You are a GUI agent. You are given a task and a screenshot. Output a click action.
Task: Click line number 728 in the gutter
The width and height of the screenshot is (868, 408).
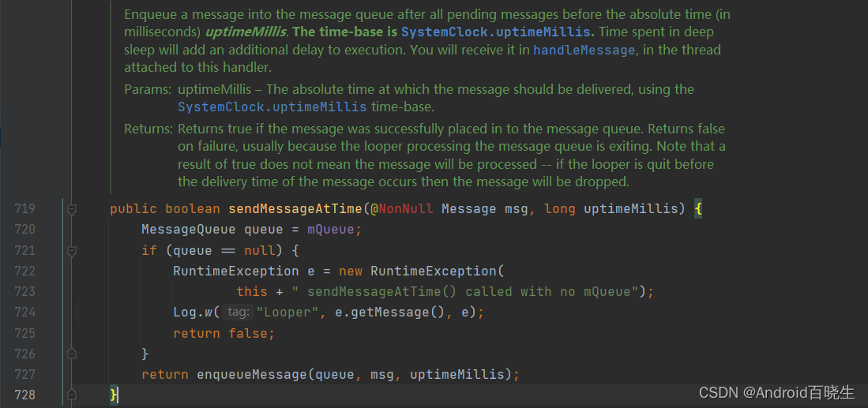tap(24, 395)
